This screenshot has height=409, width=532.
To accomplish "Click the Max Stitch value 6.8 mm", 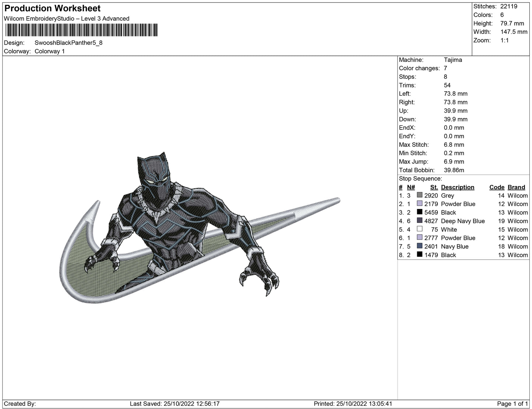I will [454, 145].
